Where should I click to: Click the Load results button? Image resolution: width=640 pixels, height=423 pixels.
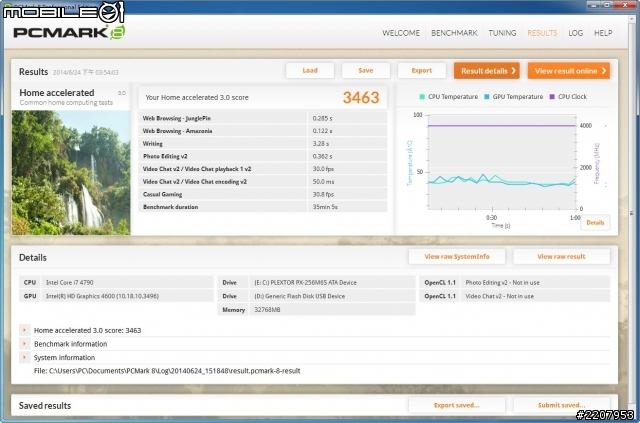click(x=310, y=71)
